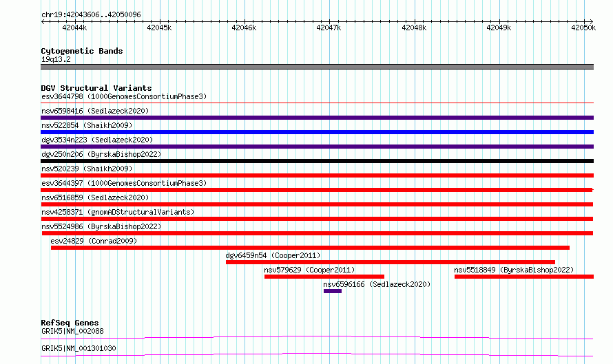Select the nsv6598416 purple variant bar
The image size is (613, 364).
tap(317, 118)
